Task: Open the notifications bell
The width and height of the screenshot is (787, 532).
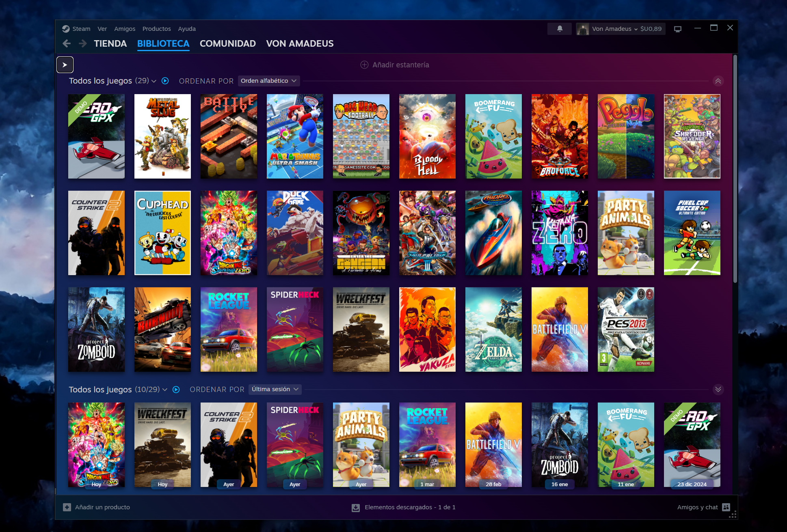Action: coord(560,29)
